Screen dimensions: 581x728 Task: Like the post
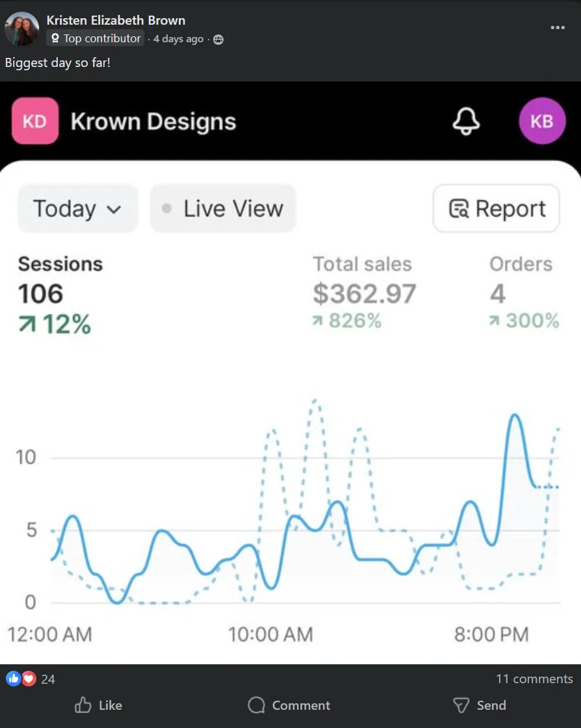click(x=98, y=705)
